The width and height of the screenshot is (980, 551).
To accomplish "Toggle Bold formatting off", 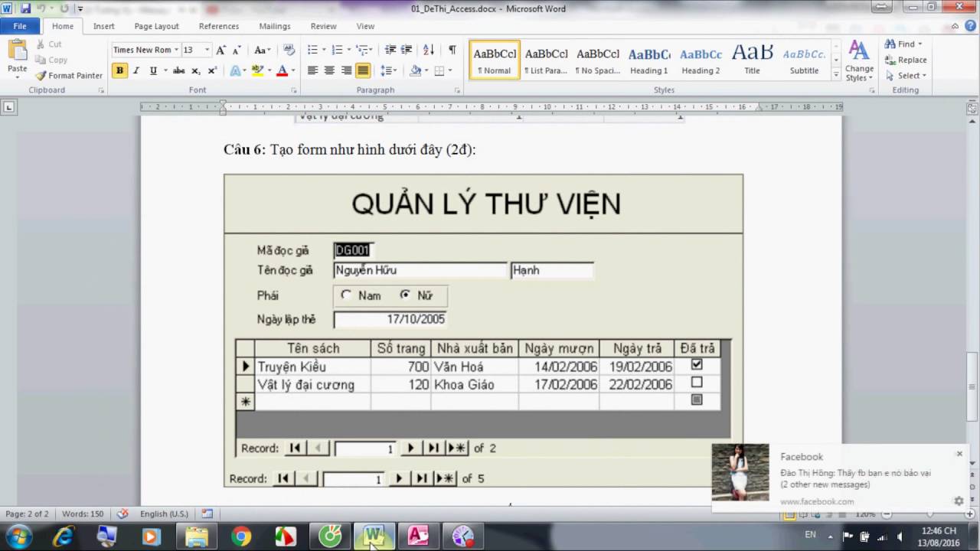I will [x=119, y=70].
